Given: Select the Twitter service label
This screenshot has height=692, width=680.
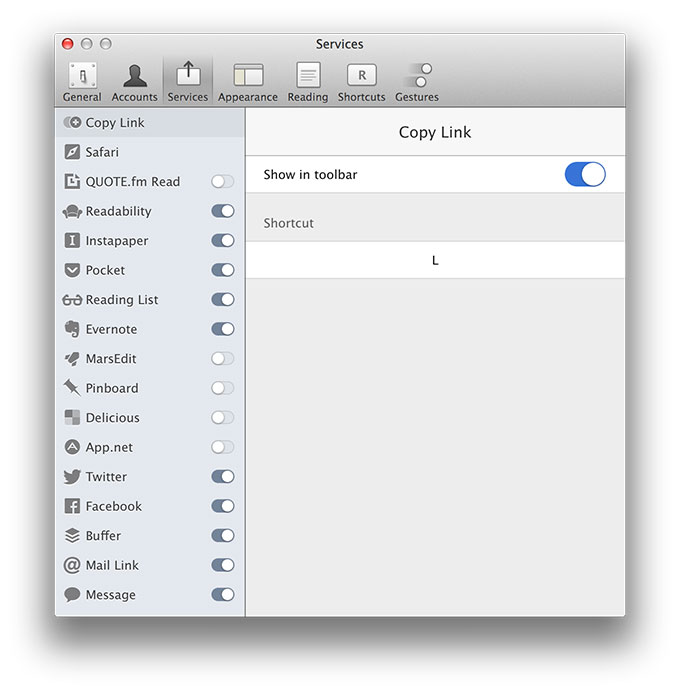Looking at the screenshot, I should (x=106, y=477).
